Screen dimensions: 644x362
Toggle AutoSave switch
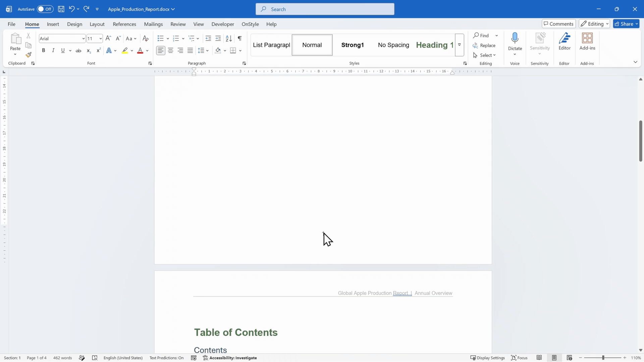45,9
